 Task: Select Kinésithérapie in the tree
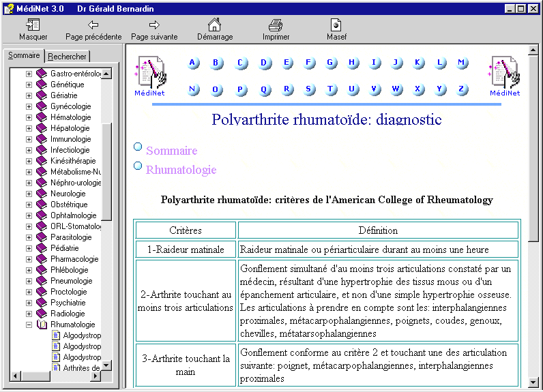pos(73,161)
